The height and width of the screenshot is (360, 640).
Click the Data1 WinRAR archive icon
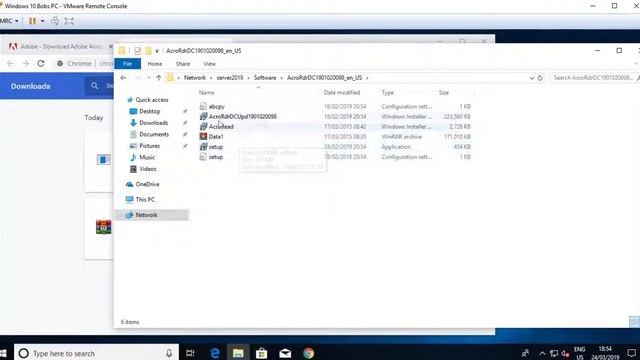203,136
